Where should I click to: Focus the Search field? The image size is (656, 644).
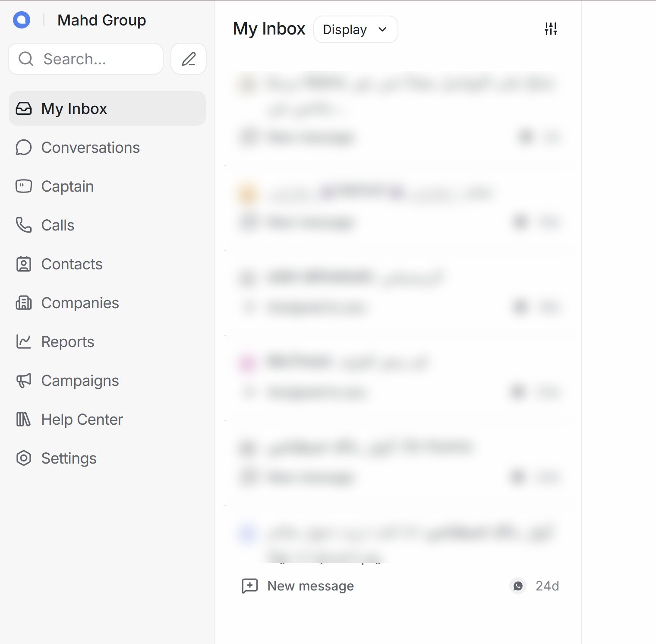pos(86,59)
